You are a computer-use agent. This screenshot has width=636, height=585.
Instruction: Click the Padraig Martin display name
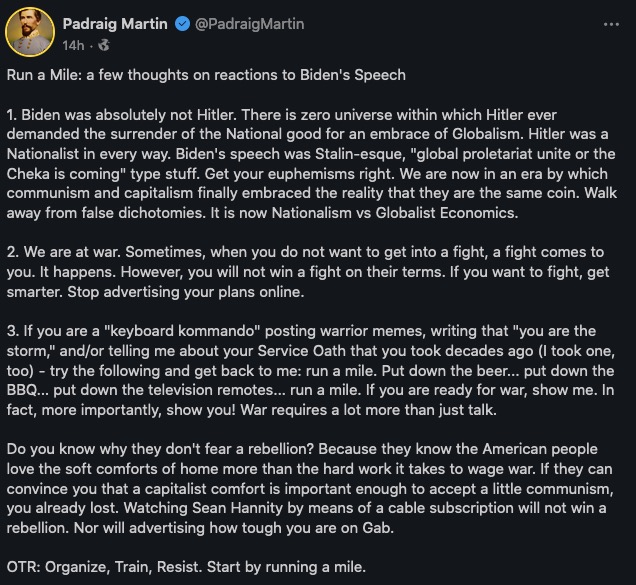click(115, 24)
